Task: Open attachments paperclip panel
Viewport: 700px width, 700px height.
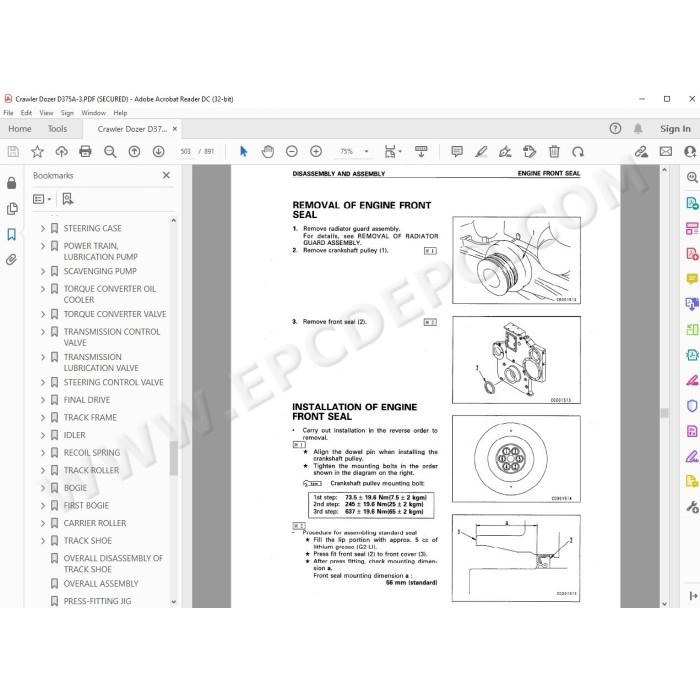Action: click(12, 259)
